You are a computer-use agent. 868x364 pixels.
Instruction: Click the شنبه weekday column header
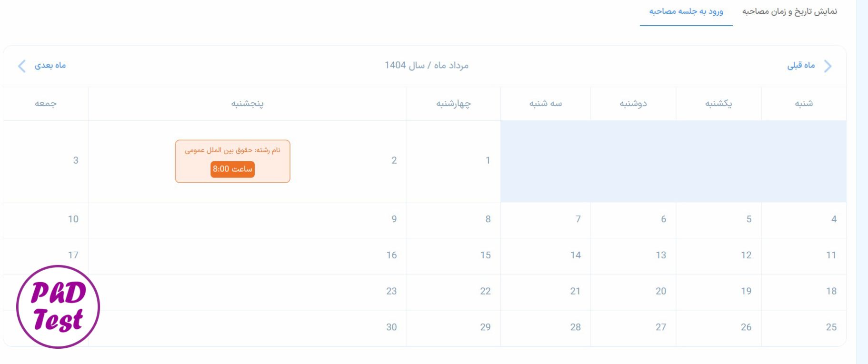click(803, 104)
